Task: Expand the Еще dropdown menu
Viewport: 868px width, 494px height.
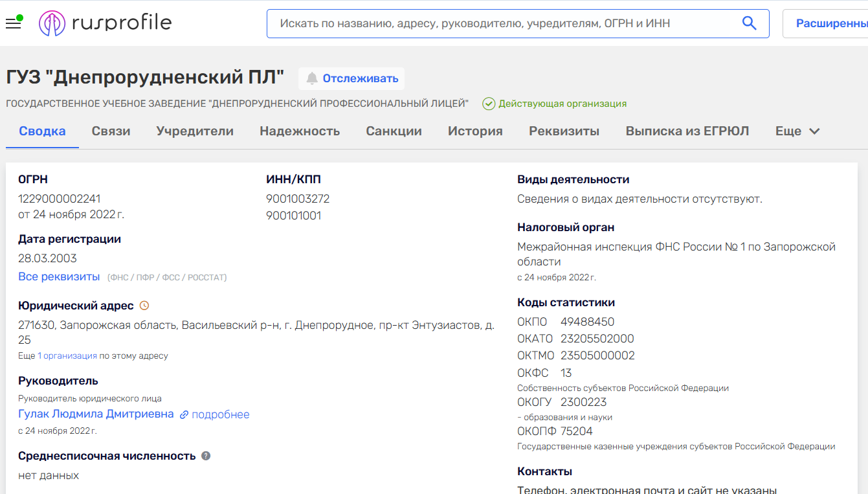Action: (x=797, y=131)
